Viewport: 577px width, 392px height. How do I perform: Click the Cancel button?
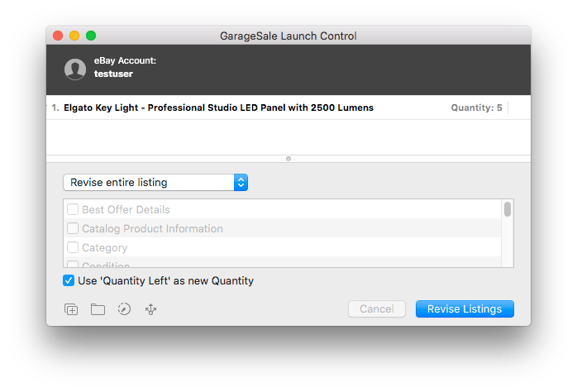point(376,309)
